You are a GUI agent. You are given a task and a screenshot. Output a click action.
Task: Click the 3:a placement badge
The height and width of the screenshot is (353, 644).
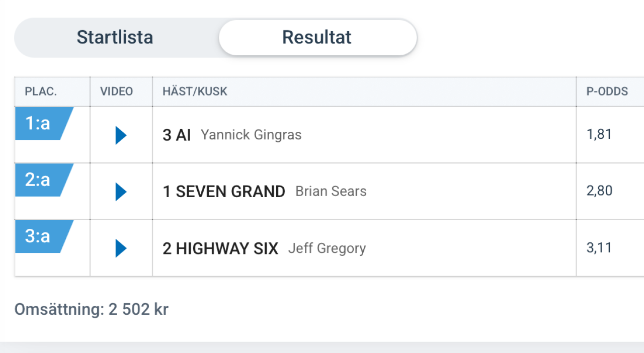[44, 236]
